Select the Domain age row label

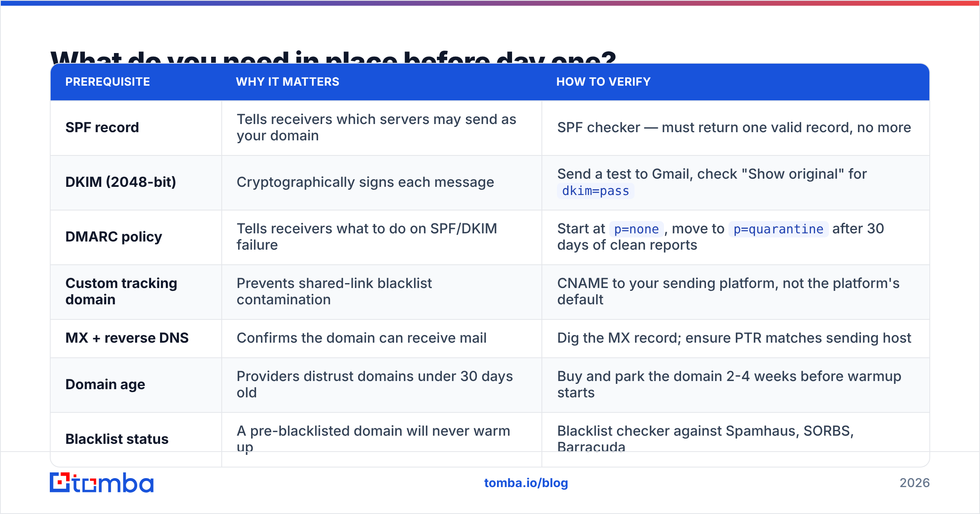click(105, 385)
